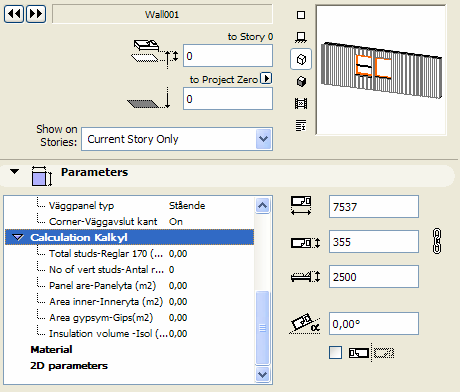The height and width of the screenshot is (392, 460).
Task: Go to next object with double-right arrows
Action: [x=36, y=14]
